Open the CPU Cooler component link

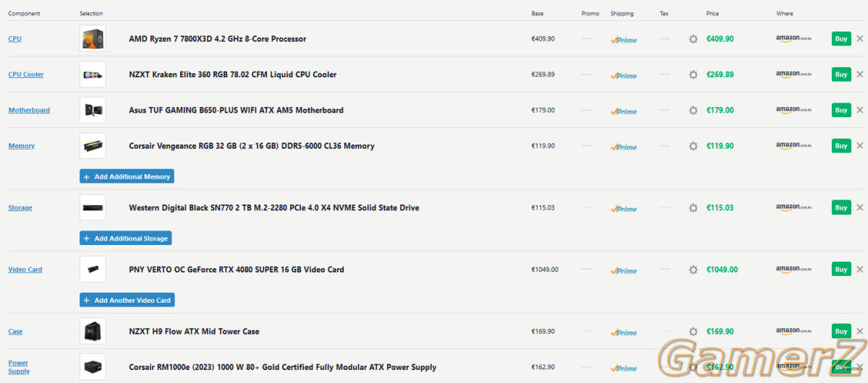click(x=26, y=74)
